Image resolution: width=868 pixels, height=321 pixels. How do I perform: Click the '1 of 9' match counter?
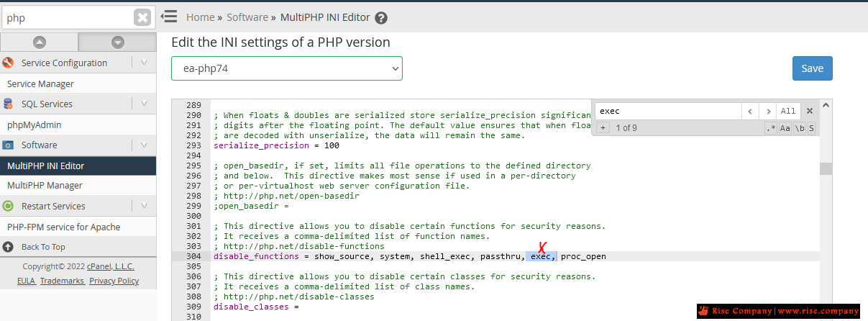point(626,128)
